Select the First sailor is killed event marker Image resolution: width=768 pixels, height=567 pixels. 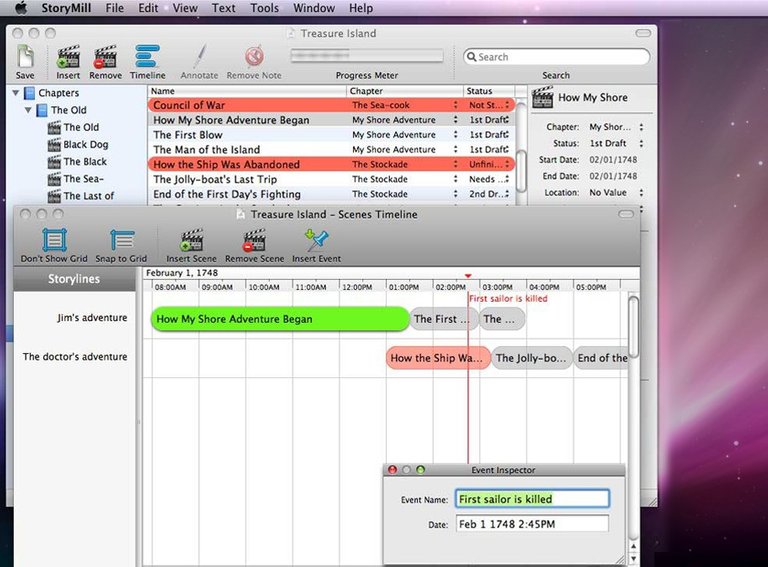[508, 299]
